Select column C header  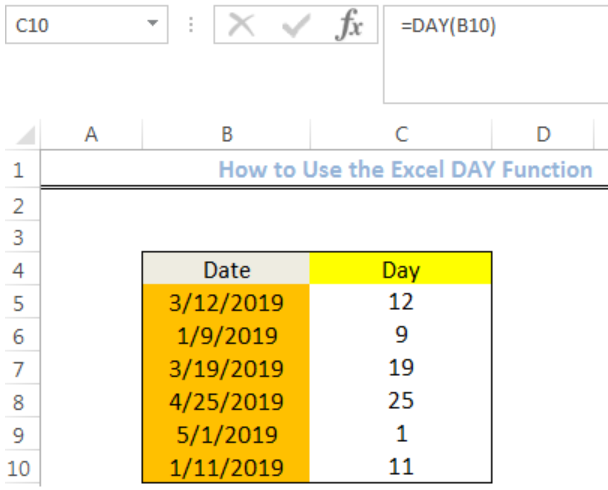click(x=401, y=135)
